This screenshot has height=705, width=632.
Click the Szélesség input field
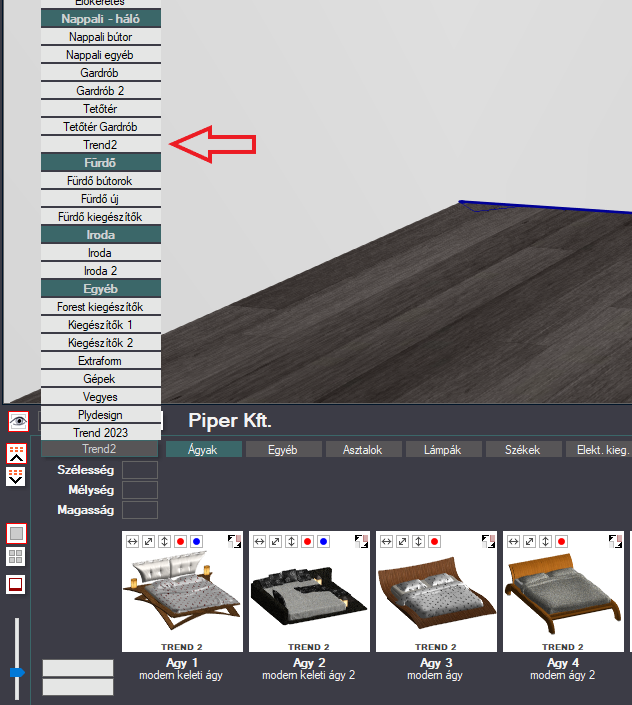click(140, 470)
